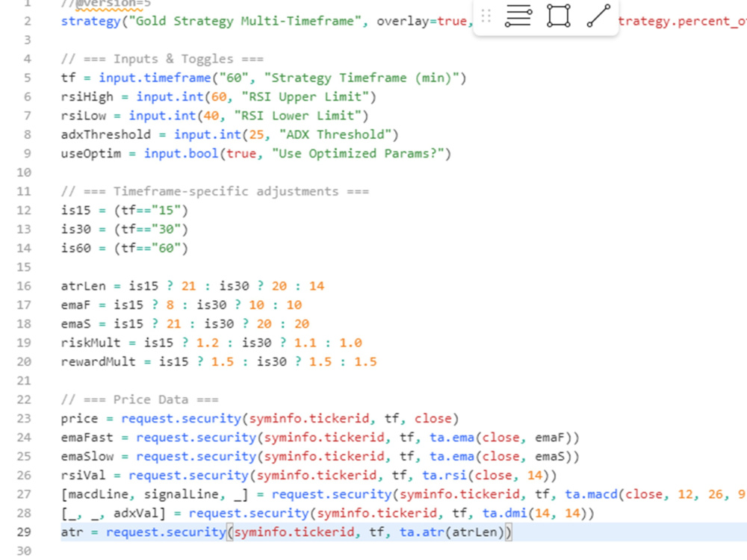Click 'overlay=true' argument on line 2
Image resolution: width=747 pixels, height=560 pixels.
[421, 21]
